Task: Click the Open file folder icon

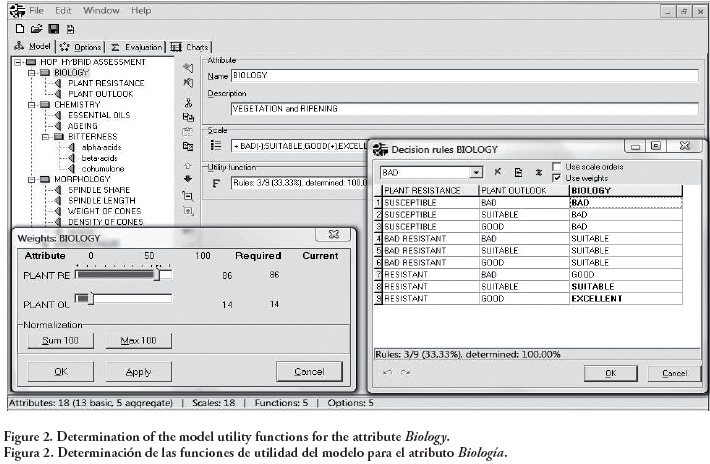Action: [x=34, y=29]
